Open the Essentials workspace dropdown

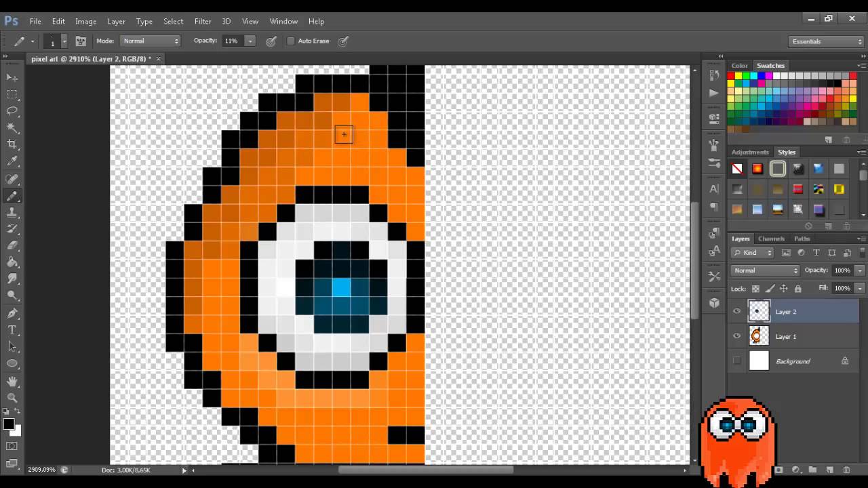pyautogui.click(x=827, y=41)
